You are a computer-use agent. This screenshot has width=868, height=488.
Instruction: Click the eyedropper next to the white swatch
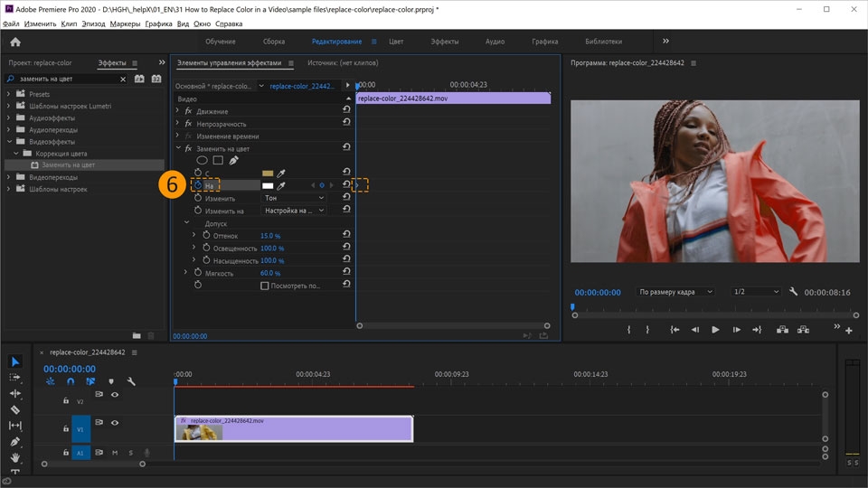pos(281,185)
